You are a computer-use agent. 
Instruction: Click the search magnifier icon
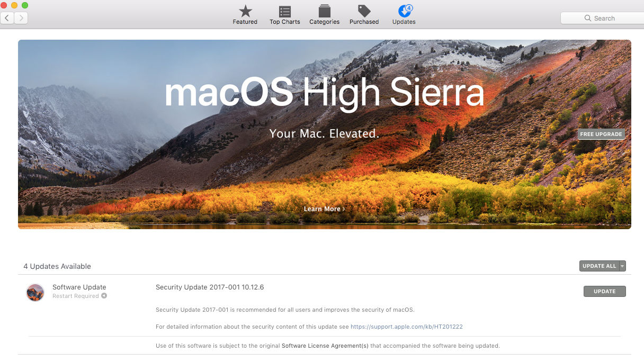coord(588,18)
